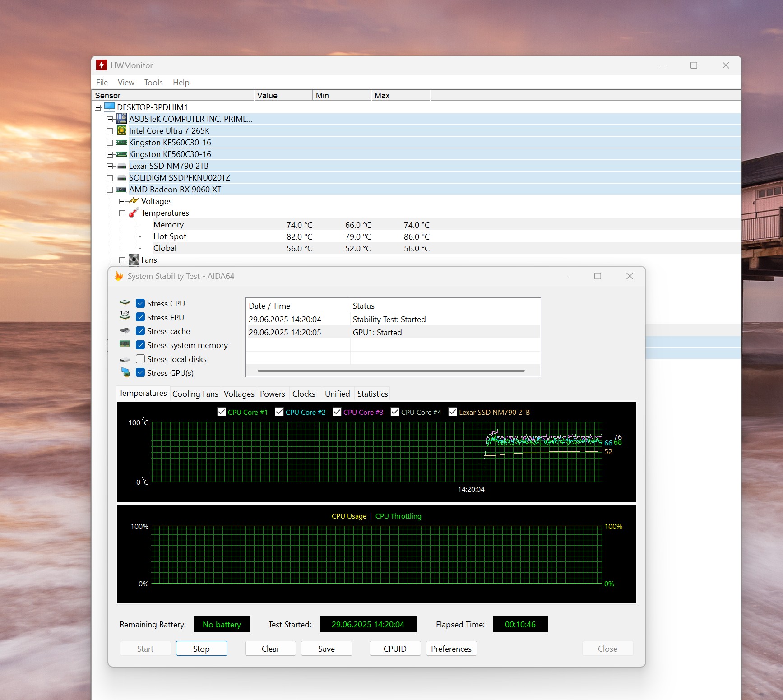Open the Preferences dialog
783x700 pixels.
tap(451, 649)
